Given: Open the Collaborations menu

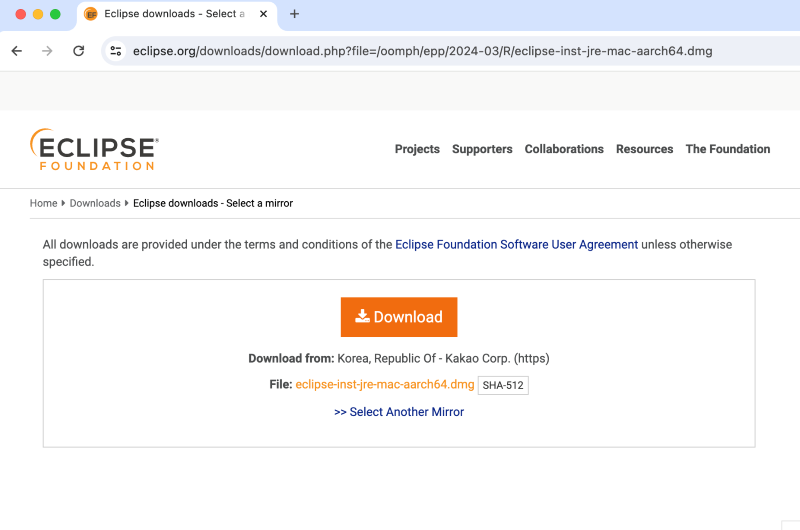Looking at the screenshot, I should (x=564, y=149).
